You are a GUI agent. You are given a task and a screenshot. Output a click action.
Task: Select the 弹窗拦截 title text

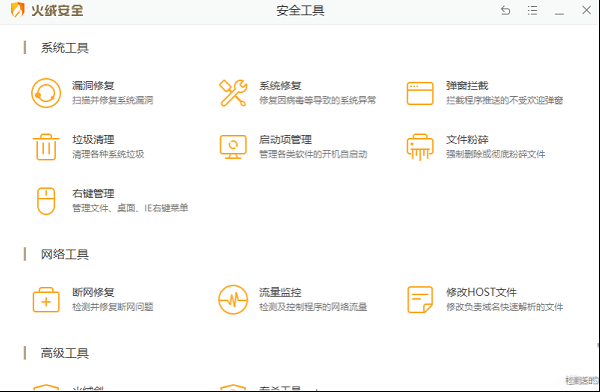click(x=467, y=86)
